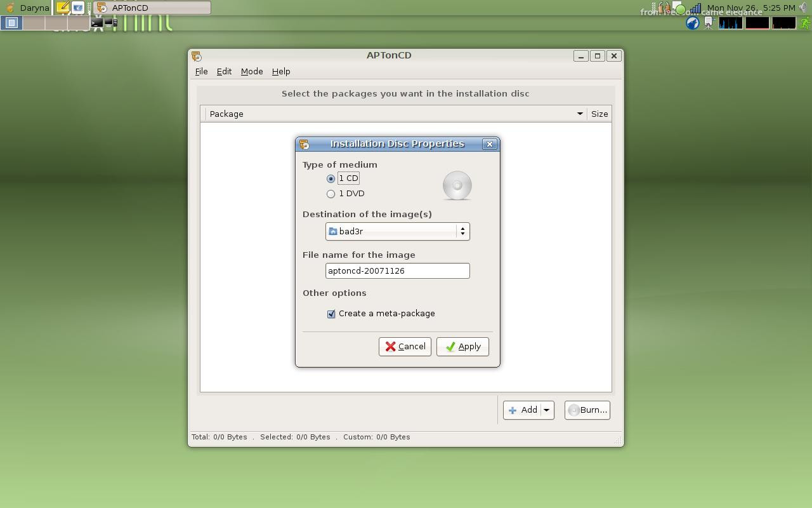
Task: Close the APTonCD main window
Action: [x=613, y=56]
